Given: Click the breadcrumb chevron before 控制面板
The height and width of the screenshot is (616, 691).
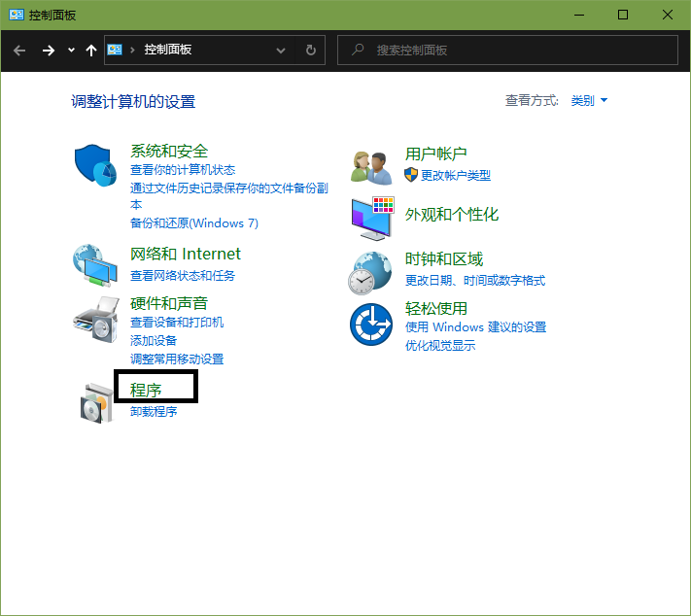Looking at the screenshot, I should [132, 50].
